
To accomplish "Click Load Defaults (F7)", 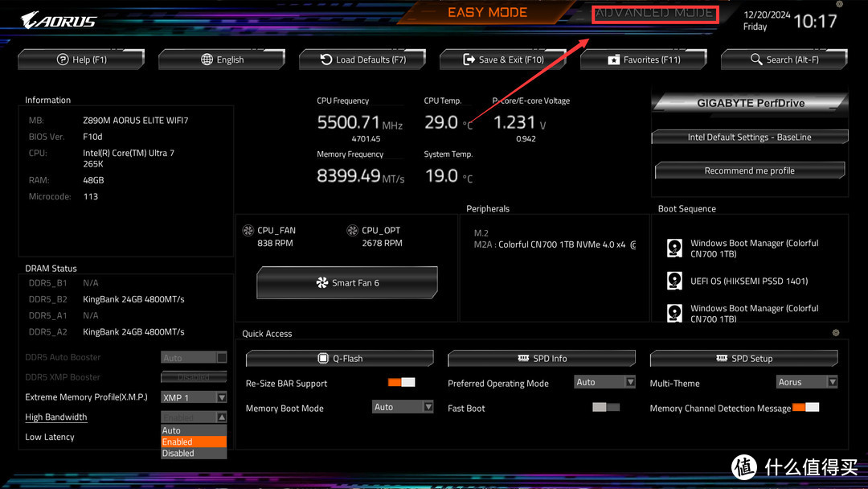I will [x=362, y=60].
